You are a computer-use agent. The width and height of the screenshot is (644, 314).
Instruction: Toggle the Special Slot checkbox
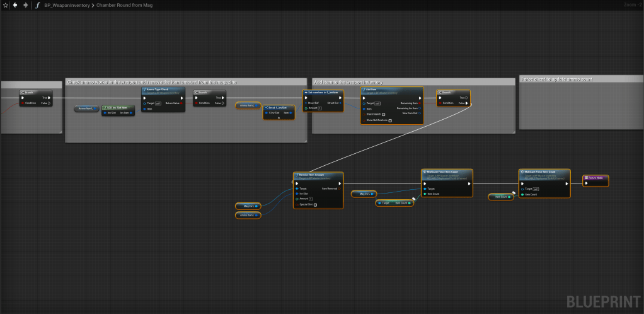[315, 205]
